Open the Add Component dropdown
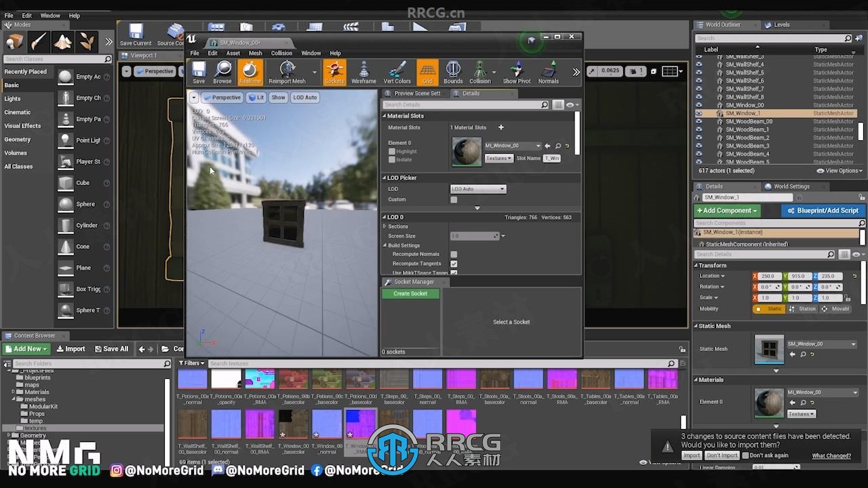 727,211
